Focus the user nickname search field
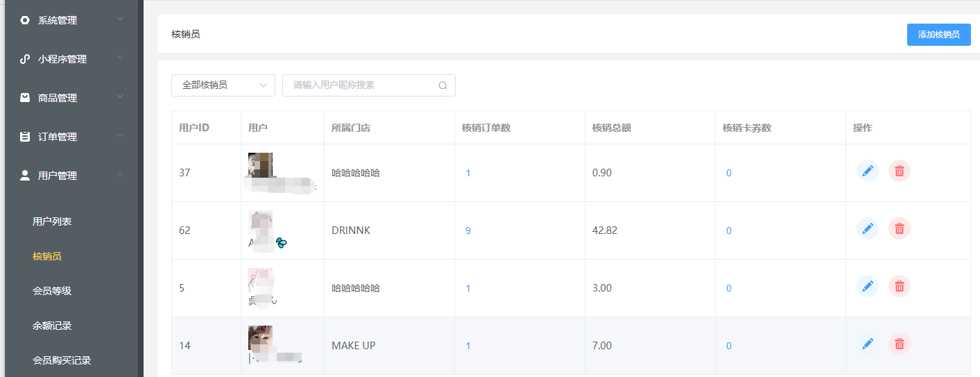Viewport: 980px width, 377px height. click(x=361, y=85)
